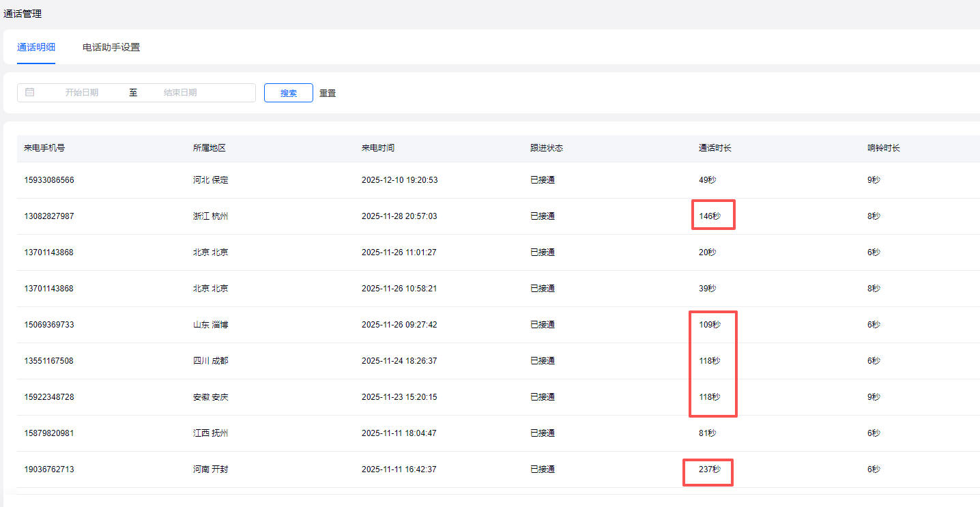Image resolution: width=980 pixels, height=507 pixels.
Task: Click the 搜索 button
Action: 288,93
